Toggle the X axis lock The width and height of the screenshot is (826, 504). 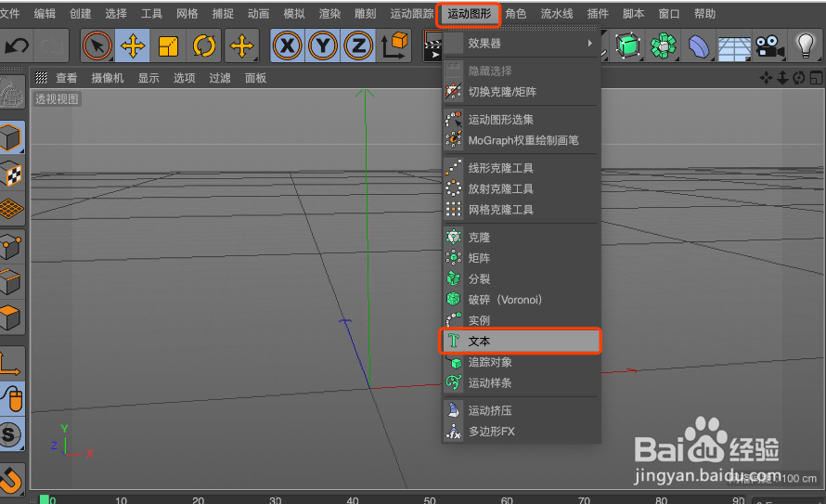288,45
